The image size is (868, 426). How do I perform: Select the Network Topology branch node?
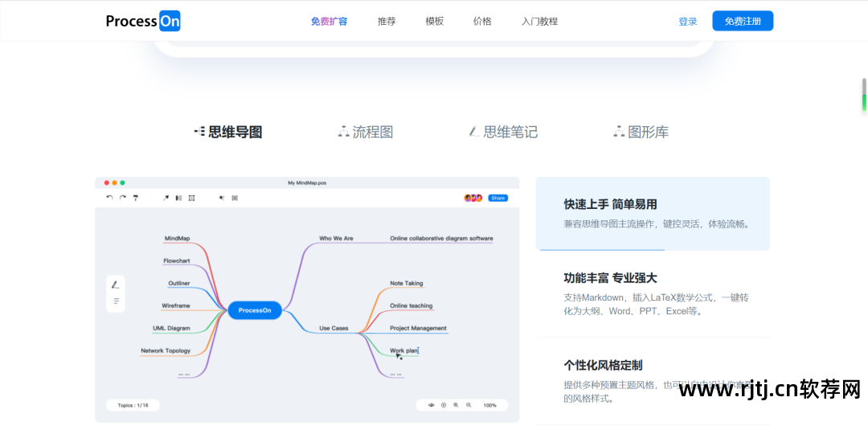tap(166, 350)
